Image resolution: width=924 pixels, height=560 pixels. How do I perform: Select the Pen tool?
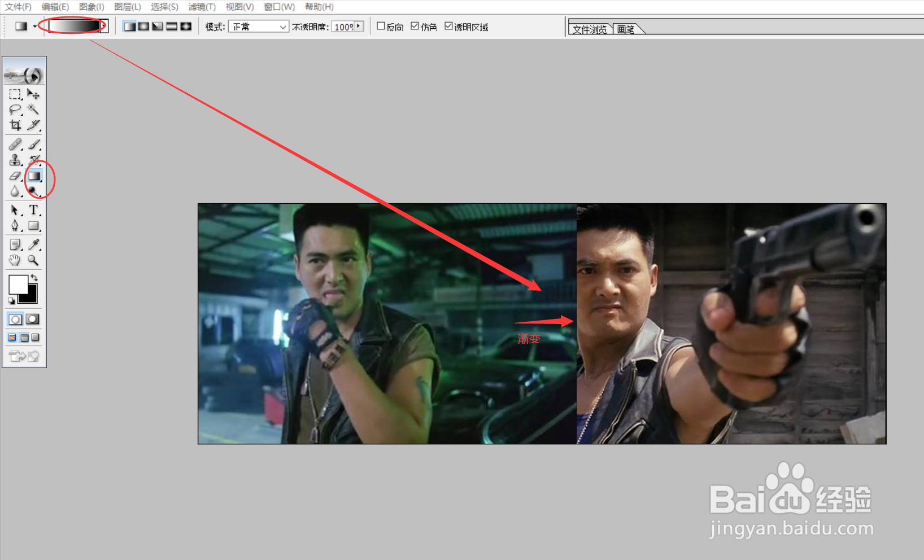15,226
